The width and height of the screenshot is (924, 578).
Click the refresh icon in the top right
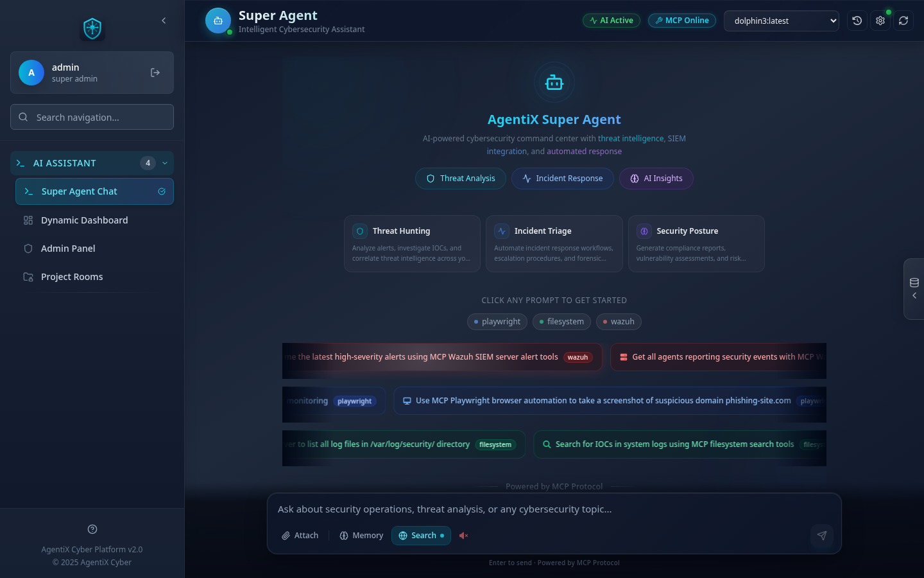click(x=903, y=21)
